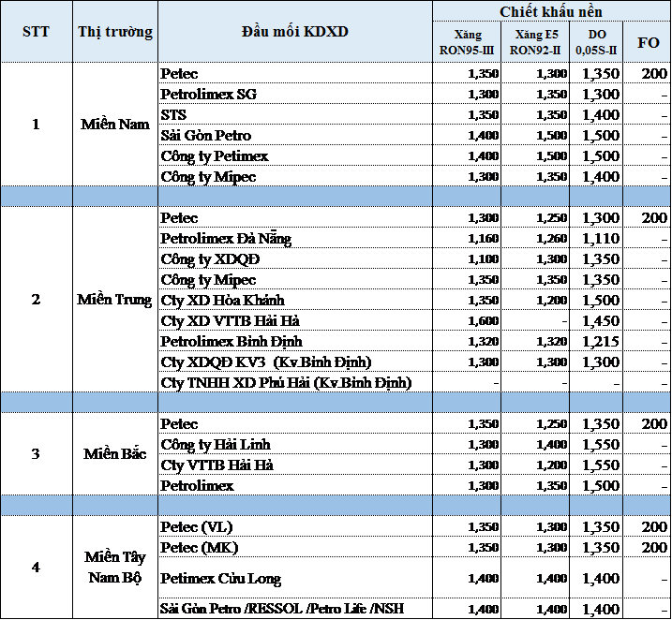Screen dimensions: 672x620
Task: Select the Công ty Mipec cell in Miền Trung
Action: (295, 279)
